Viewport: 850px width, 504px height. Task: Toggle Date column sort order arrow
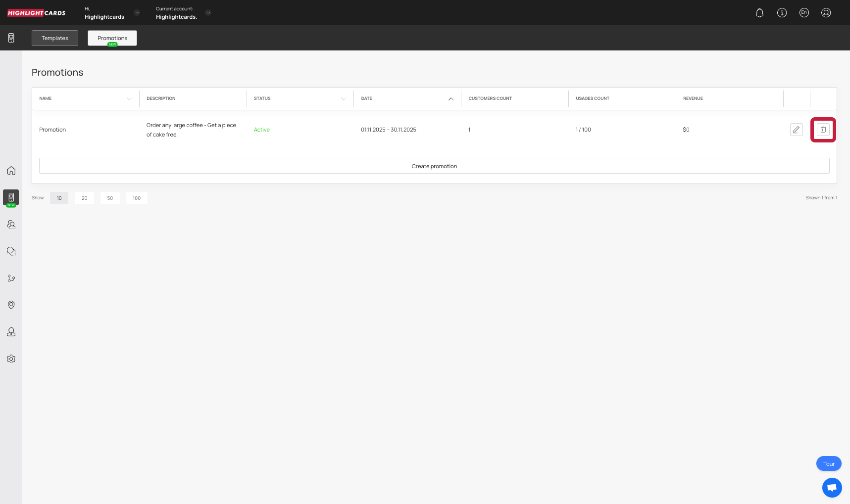tap(450, 99)
